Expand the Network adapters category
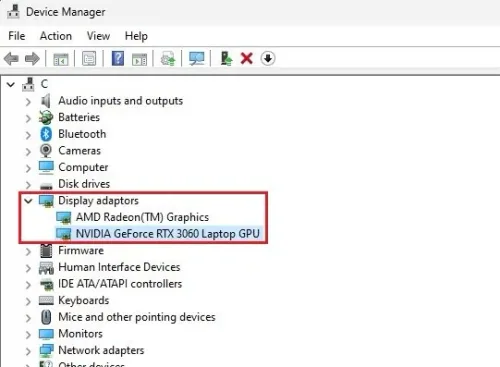The height and width of the screenshot is (367, 500). coord(28,351)
